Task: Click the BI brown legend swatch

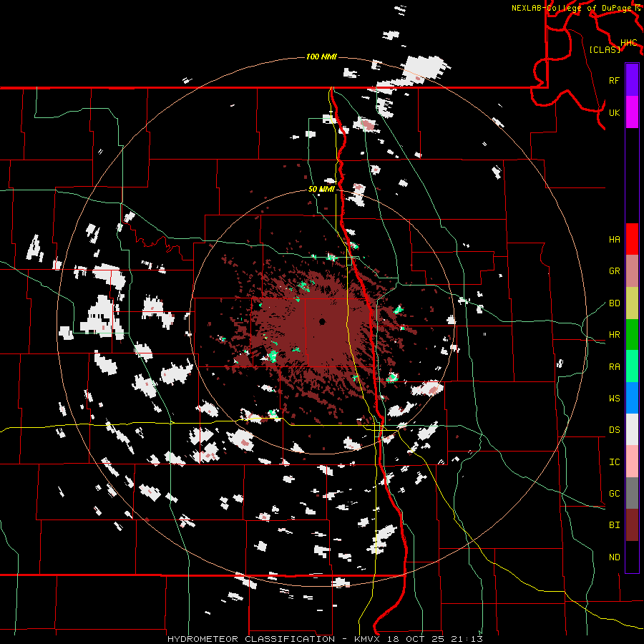Action: (632, 525)
